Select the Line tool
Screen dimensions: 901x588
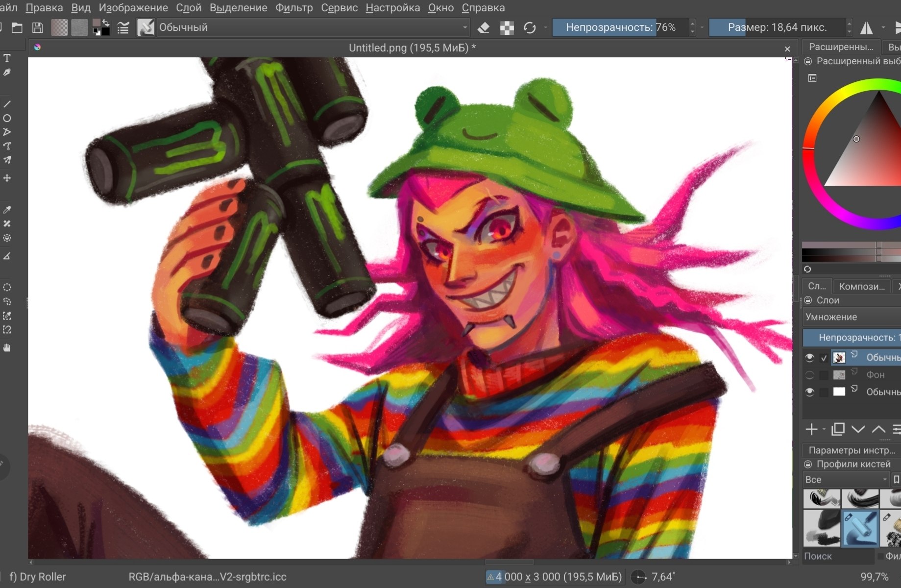click(x=7, y=104)
